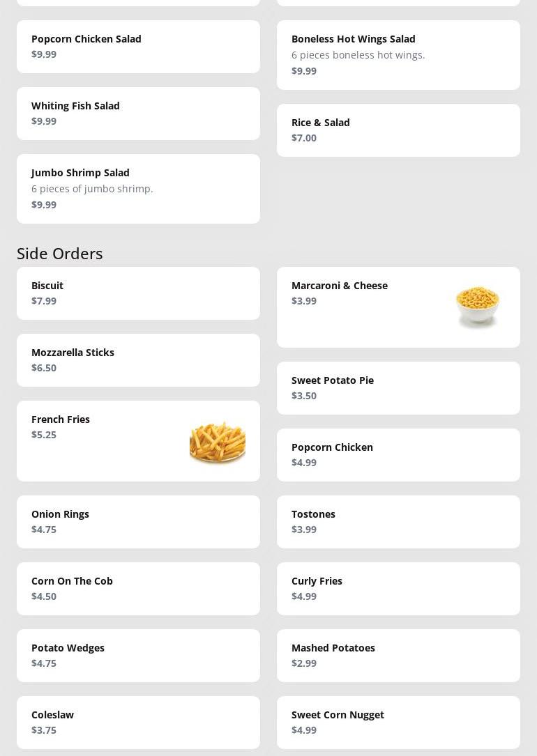This screenshot has width=537, height=756.
Task: Open the Mozzarella Sticks menu item
Action: click(138, 360)
